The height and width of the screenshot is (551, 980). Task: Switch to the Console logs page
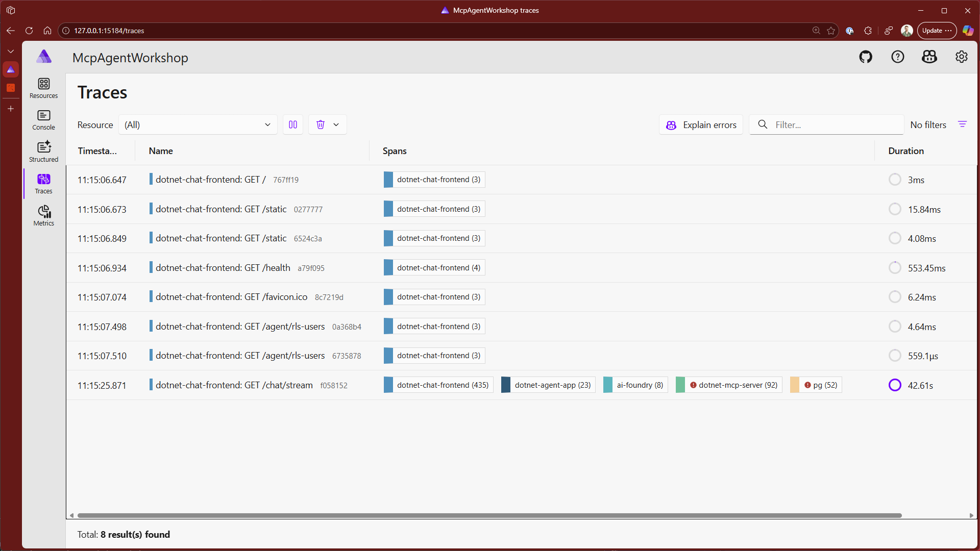[x=43, y=120]
